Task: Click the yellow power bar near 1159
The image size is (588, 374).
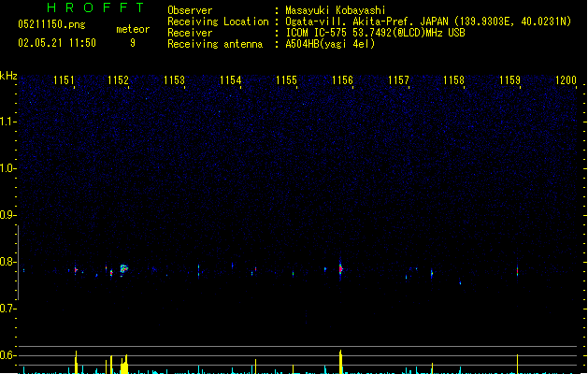Action: tap(518, 364)
